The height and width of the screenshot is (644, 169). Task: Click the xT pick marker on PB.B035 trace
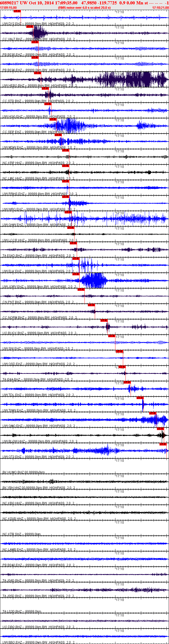(35, 42)
